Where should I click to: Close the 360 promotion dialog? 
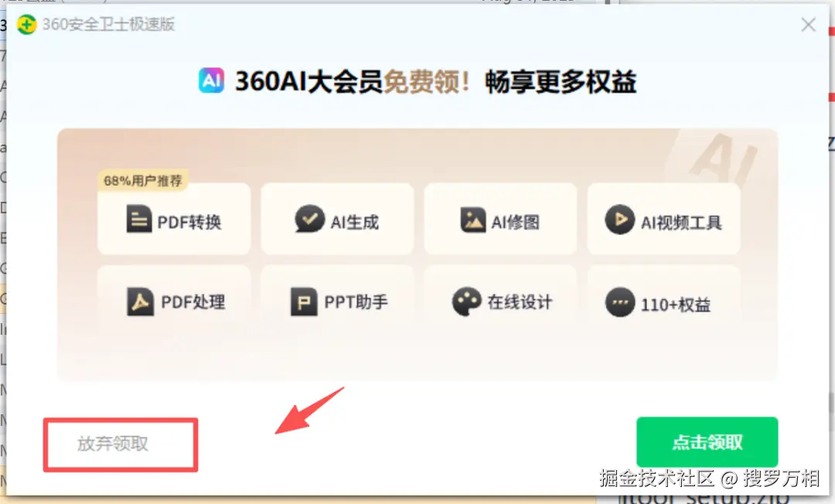pyautogui.click(x=809, y=25)
